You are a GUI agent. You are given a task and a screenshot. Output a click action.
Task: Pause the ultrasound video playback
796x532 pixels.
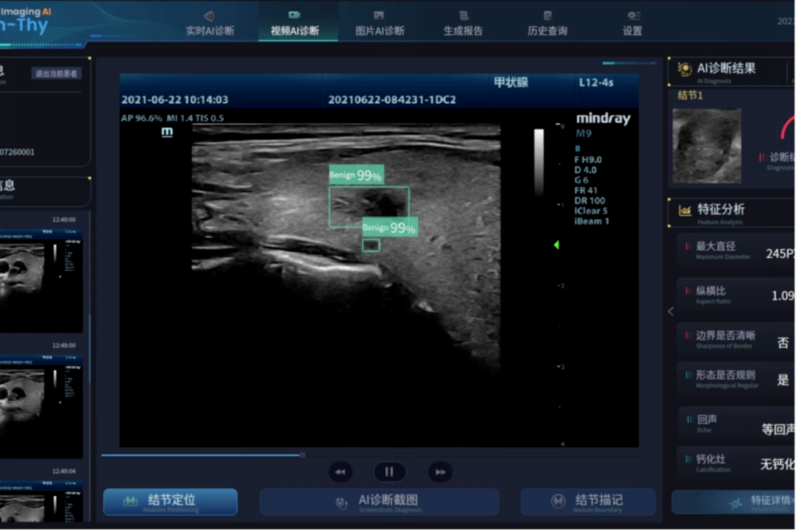tap(389, 472)
